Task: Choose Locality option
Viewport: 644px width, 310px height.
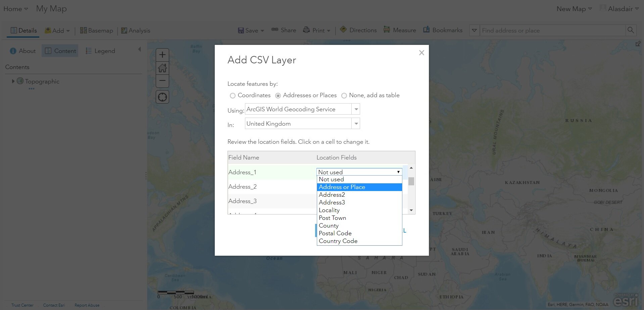Action: point(359,210)
